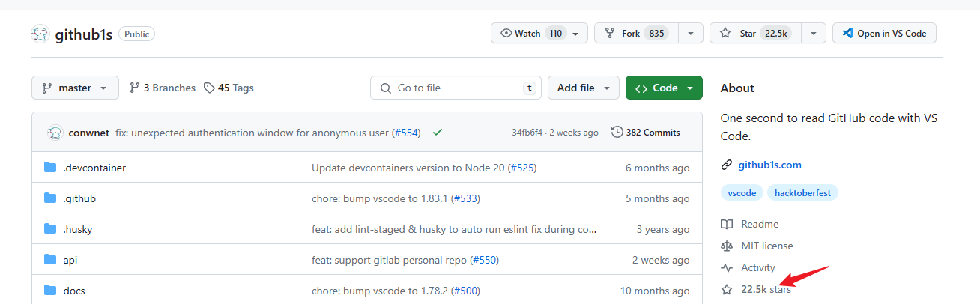Click the conwnet author avatar
The width and height of the screenshot is (980, 304).
pyautogui.click(x=55, y=133)
